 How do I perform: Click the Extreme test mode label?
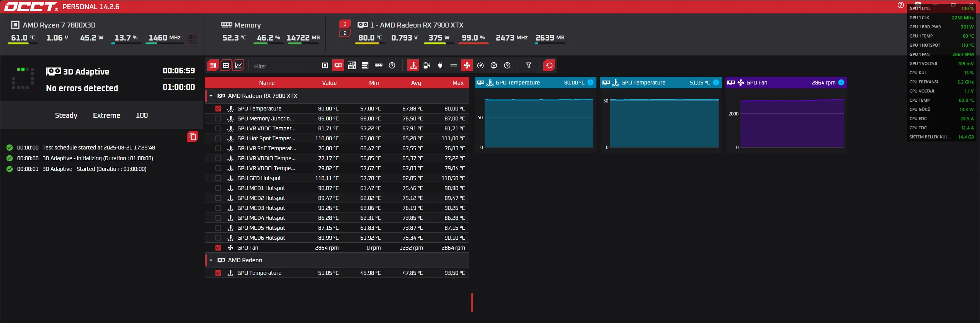point(106,115)
